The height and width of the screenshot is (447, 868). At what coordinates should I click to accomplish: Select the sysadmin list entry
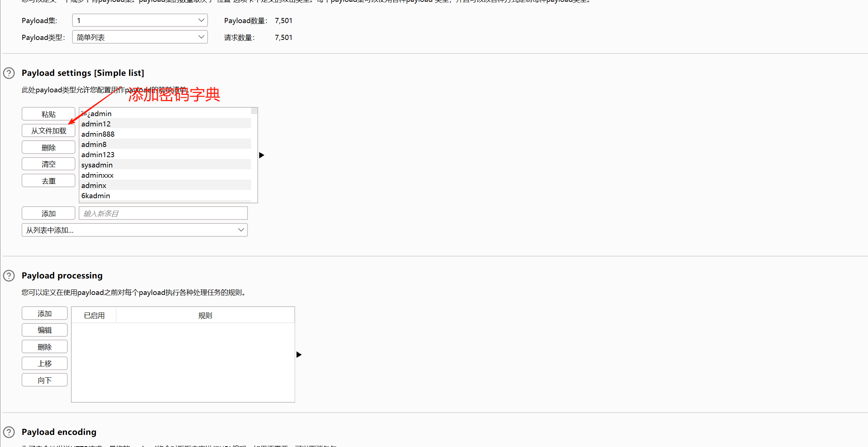165,165
